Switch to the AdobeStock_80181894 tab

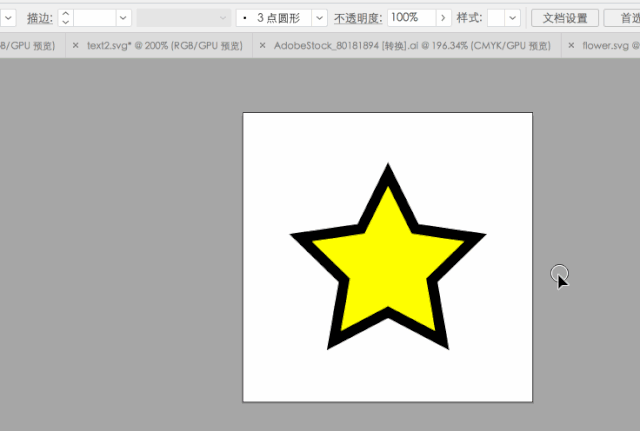(x=412, y=46)
